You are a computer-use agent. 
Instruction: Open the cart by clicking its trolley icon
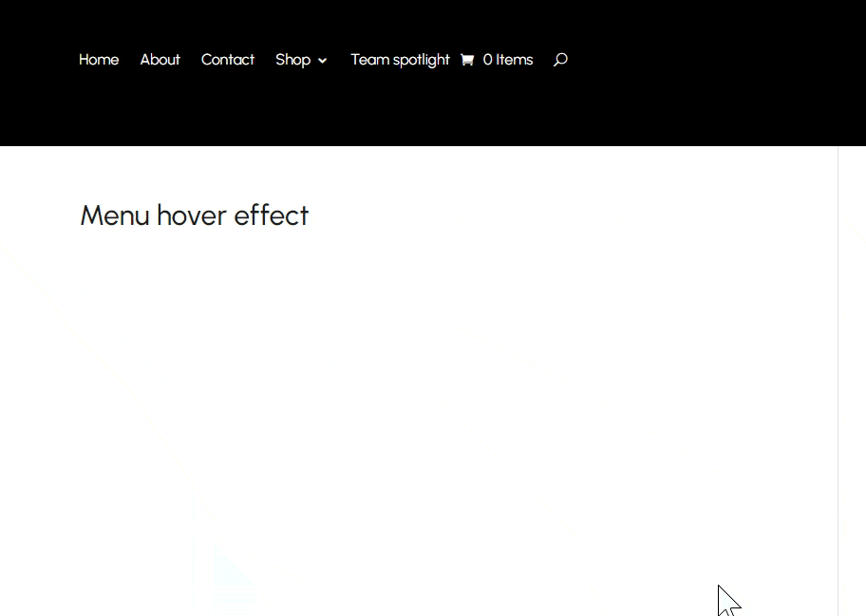point(466,60)
